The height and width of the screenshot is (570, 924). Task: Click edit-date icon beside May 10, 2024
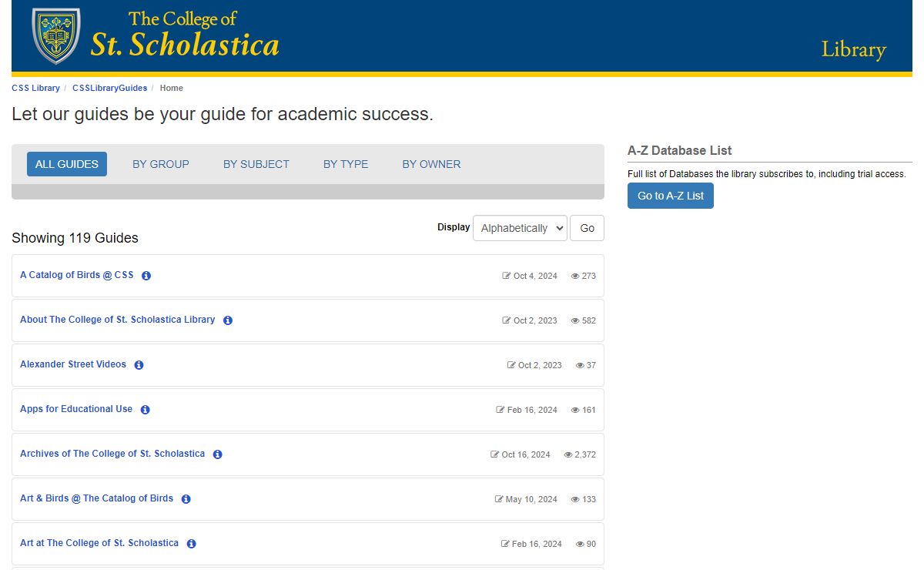coord(499,499)
